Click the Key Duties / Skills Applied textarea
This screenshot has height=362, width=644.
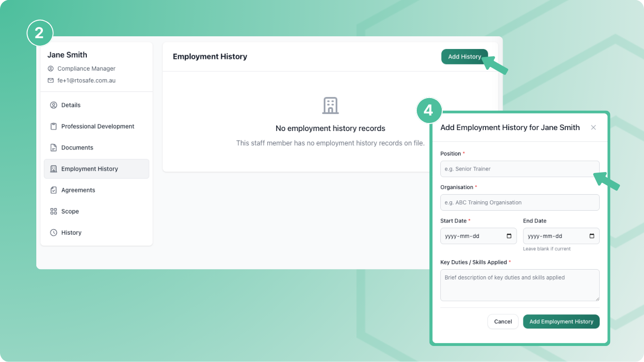coord(520,285)
